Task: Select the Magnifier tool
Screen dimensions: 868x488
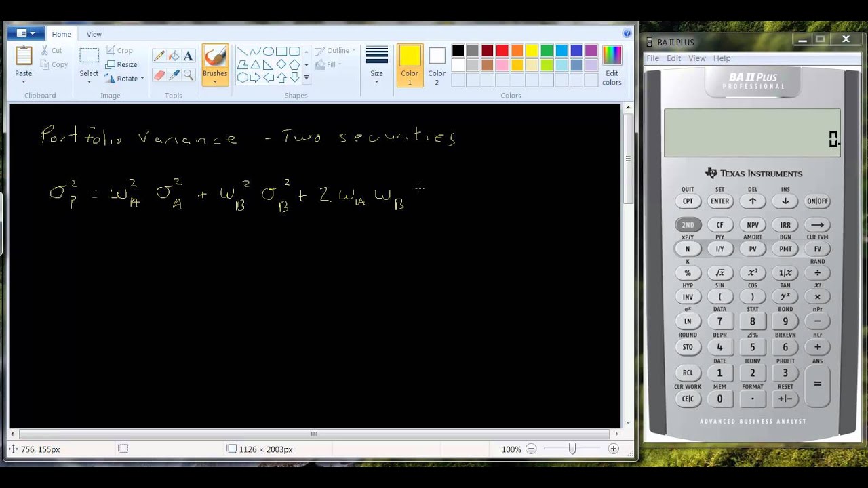Action: pos(189,75)
